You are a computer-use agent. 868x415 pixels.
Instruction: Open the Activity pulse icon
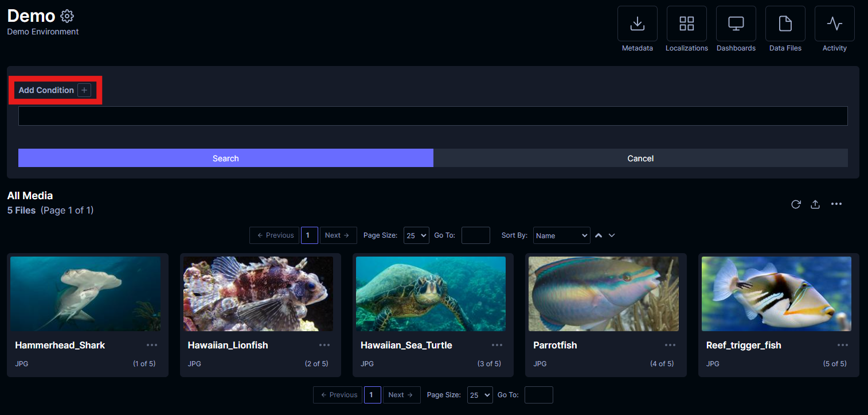835,24
